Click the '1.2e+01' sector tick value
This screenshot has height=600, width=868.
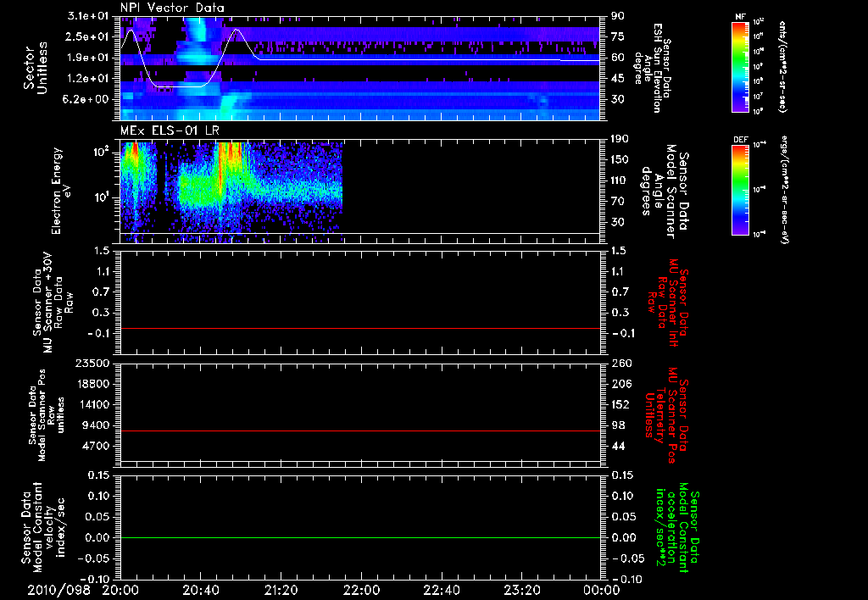coord(88,79)
